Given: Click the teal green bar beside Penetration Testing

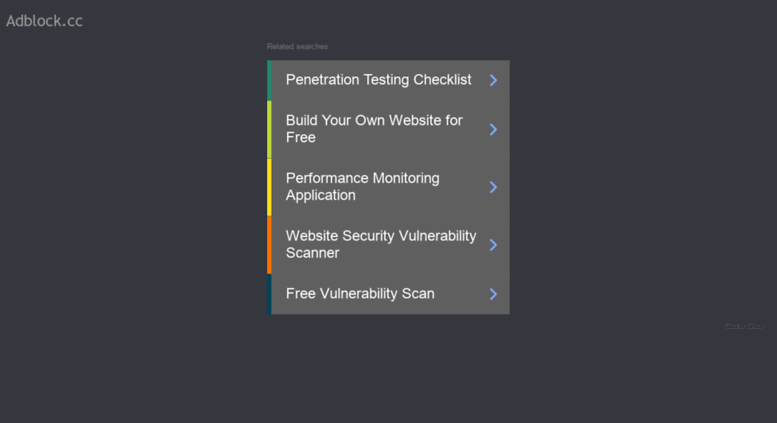Looking at the screenshot, I should [269, 80].
